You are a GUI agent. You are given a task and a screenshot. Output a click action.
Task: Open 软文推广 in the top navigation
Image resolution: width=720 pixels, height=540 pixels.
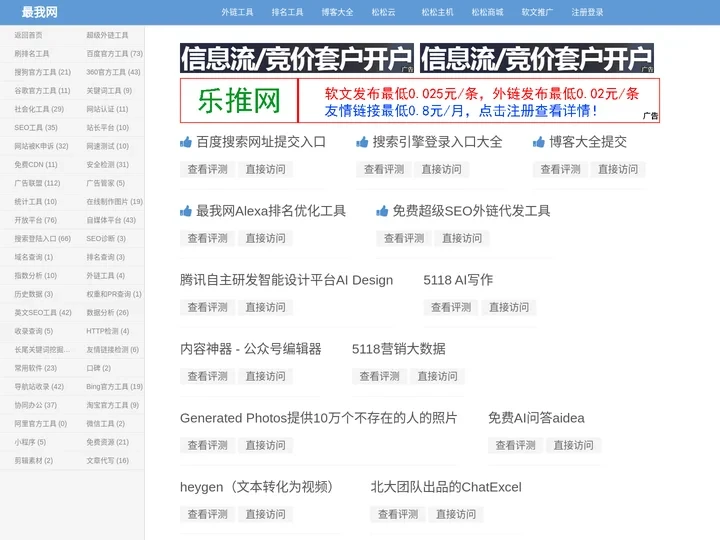538,12
